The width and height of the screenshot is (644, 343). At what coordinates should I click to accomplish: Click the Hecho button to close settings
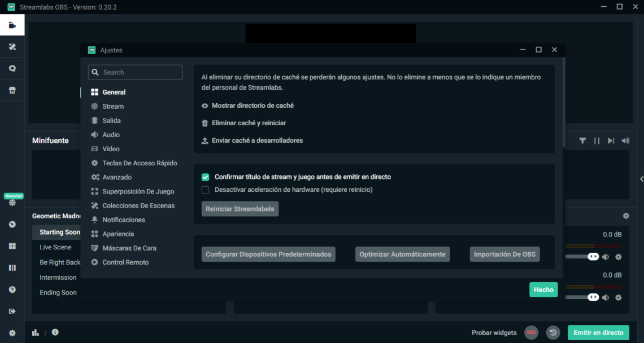543,289
